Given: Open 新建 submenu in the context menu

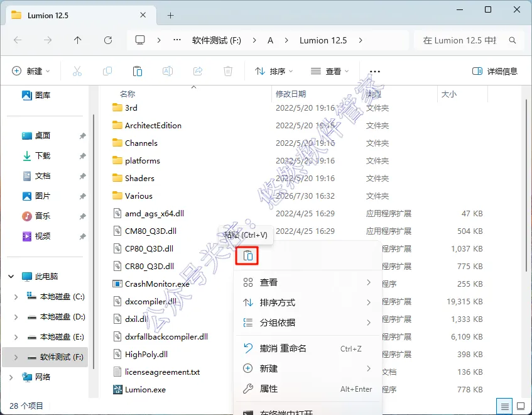Looking at the screenshot, I should pos(307,368).
